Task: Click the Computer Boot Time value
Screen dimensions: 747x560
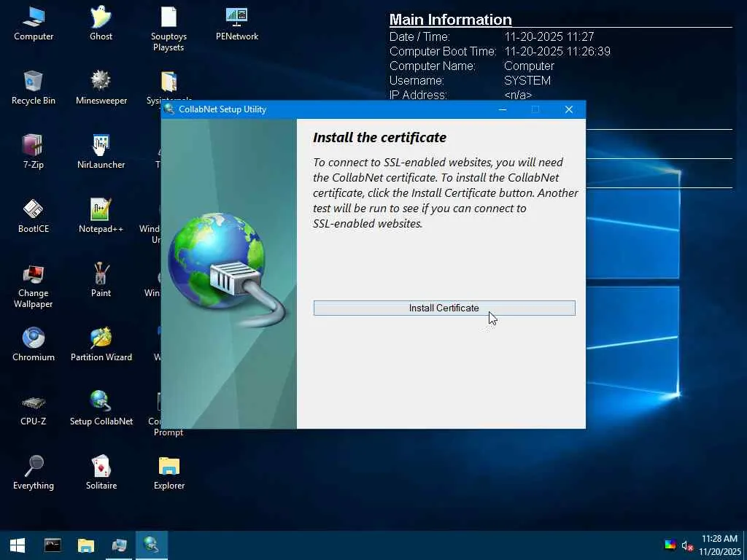Action: [557, 52]
